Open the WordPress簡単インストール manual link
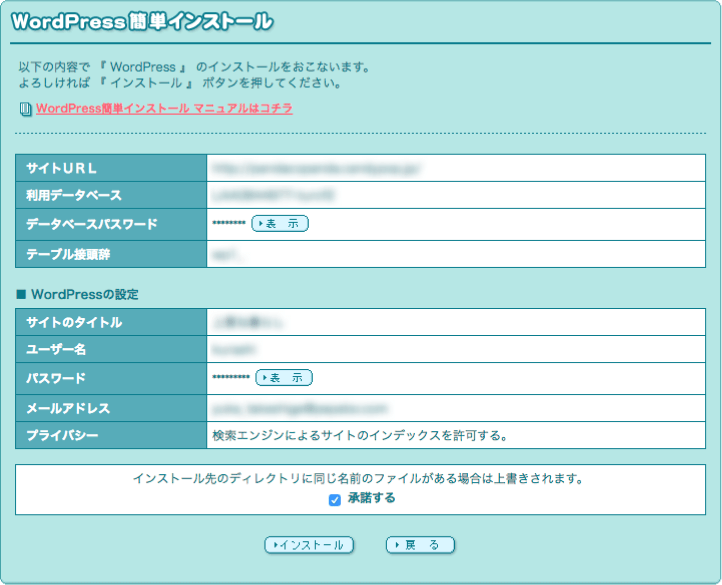 click(164, 109)
